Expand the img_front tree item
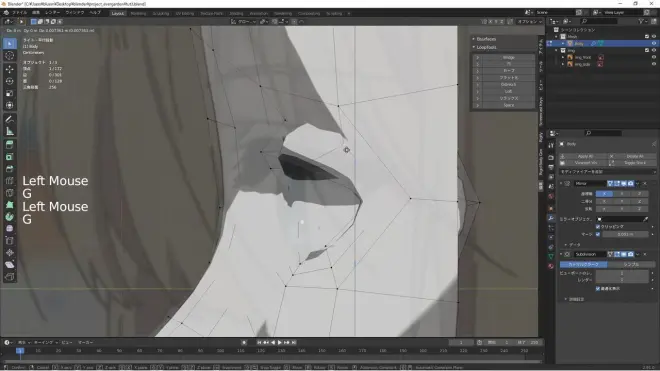The height and width of the screenshot is (371, 660). pos(563,57)
